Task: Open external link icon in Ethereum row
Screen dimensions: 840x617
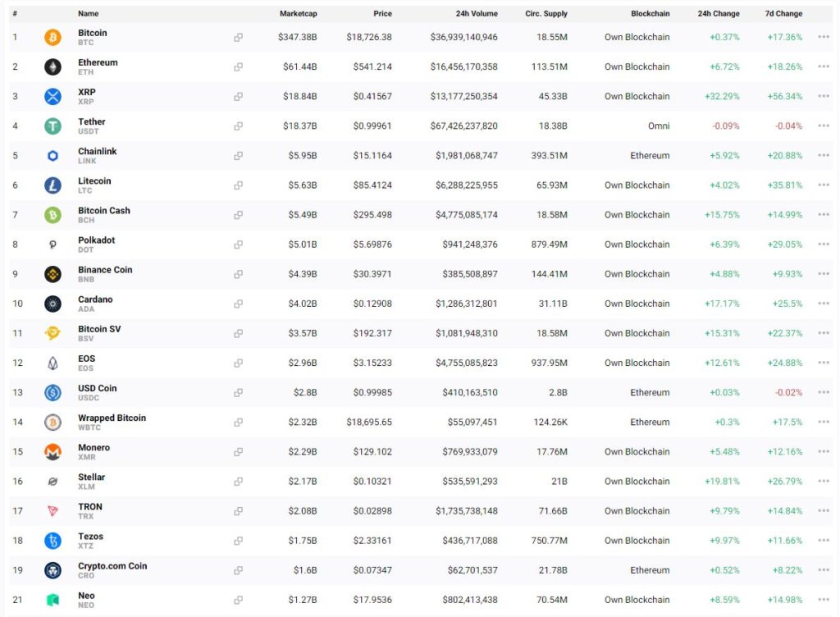Action: tap(239, 67)
